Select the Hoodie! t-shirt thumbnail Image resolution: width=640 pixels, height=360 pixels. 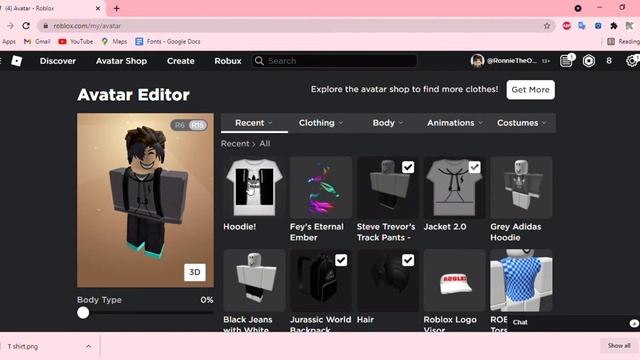tap(254, 187)
